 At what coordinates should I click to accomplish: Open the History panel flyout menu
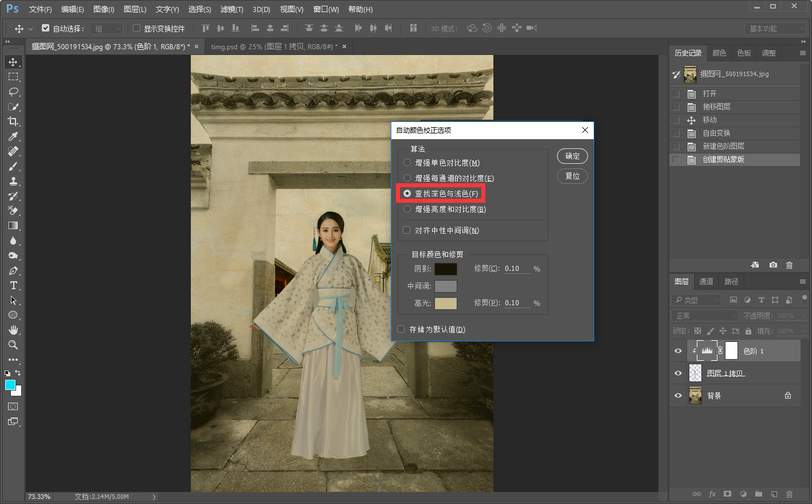coord(802,53)
